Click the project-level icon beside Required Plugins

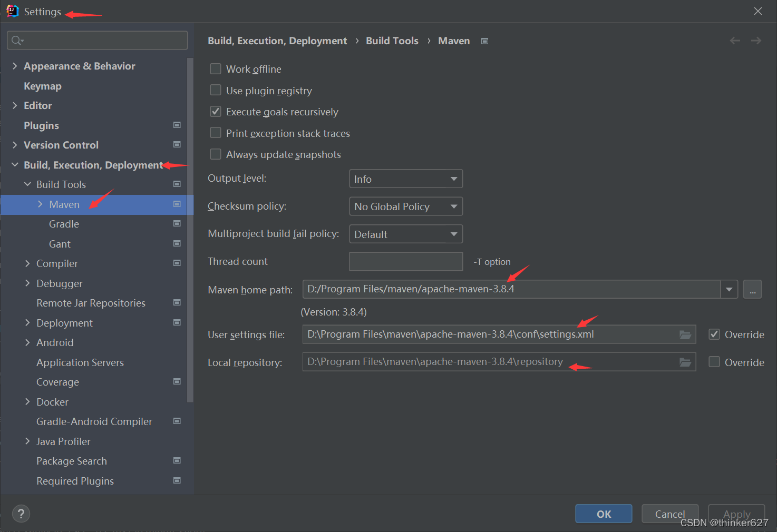pyautogui.click(x=177, y=480)
